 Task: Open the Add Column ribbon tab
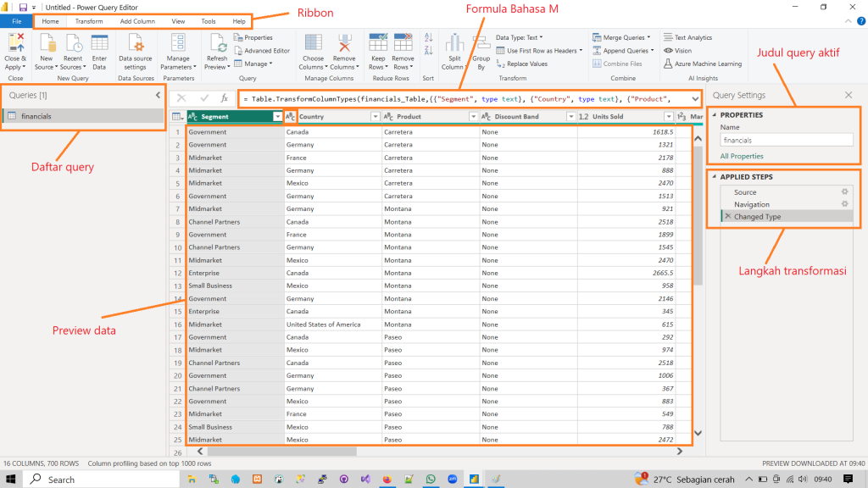(x=137, y=21)
